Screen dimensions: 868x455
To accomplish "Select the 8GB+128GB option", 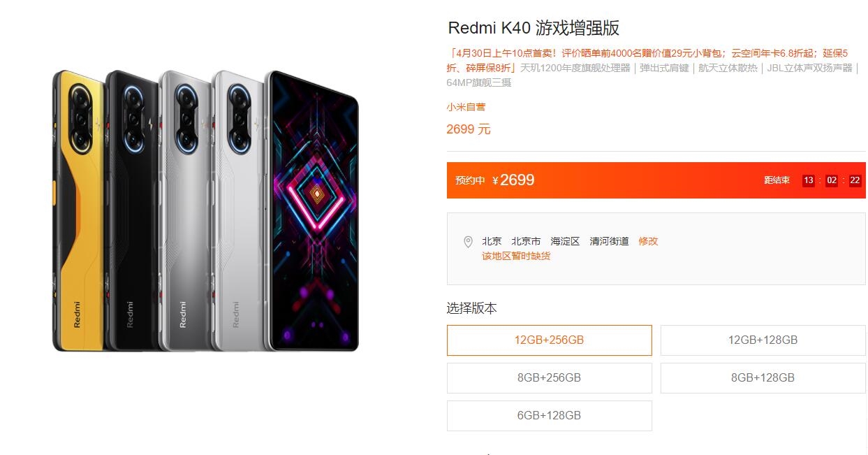I will tap(763, 378).
